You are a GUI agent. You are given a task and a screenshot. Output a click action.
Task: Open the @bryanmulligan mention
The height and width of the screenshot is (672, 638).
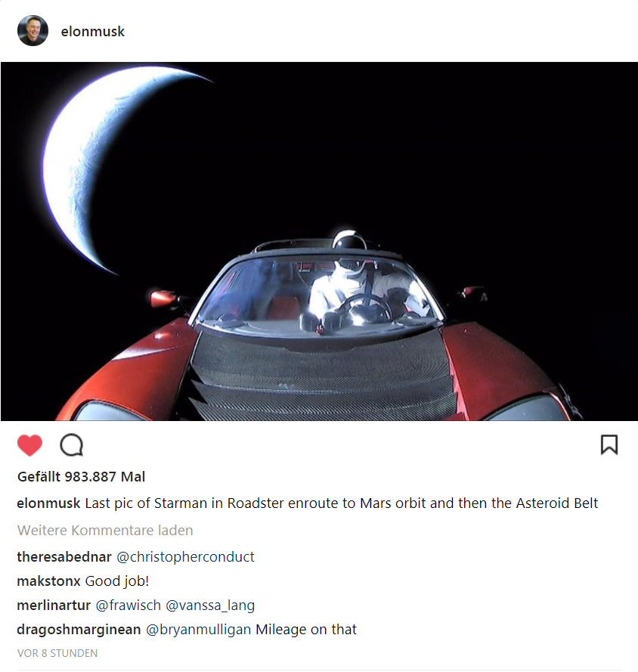coord(198,630)
